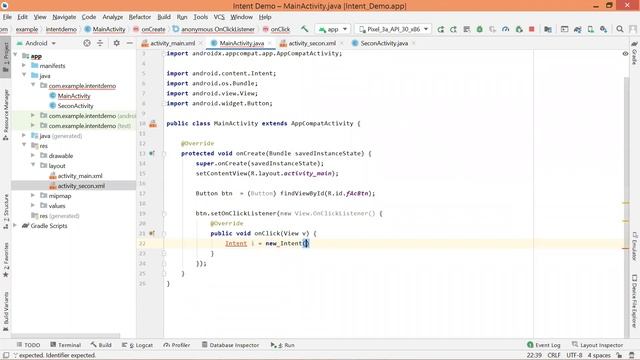Click the Make Project hammer icon
640x360 pixels.
[x=304, y=29]
